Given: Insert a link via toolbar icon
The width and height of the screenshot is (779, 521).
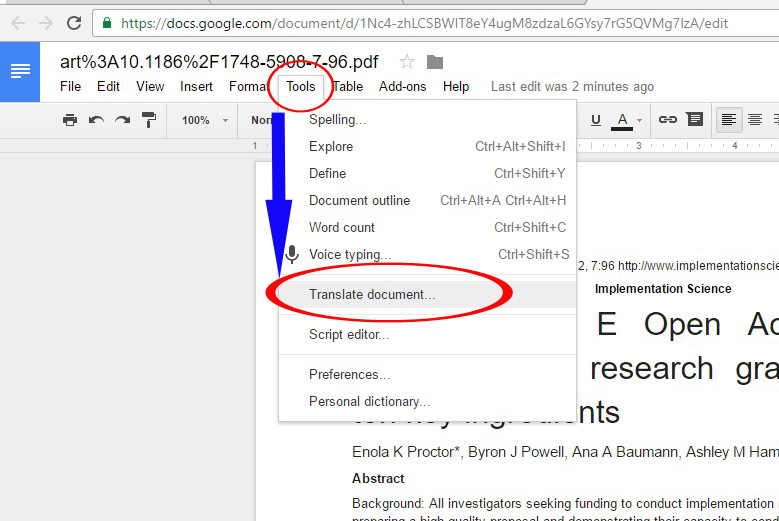Looking at the screenshot, I should coord(667,120).
